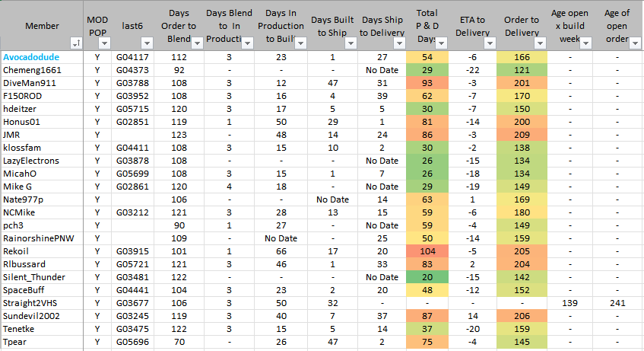Expand Order to Delivery filter dropdown
The image size is (644, 351).
(x=539, y=43)
